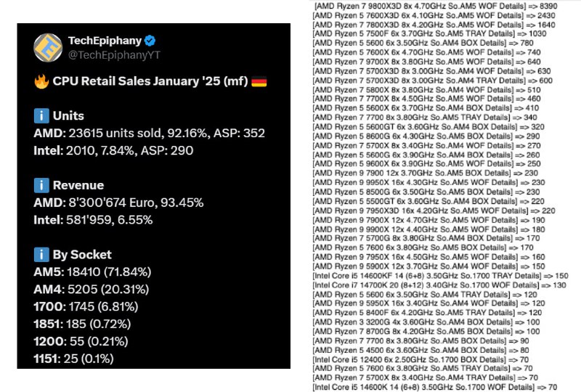Image resolution: width=581 pixels, height=392 pixels.
Task: Click the info icon beside Revenue
Action: pos(41,185)
